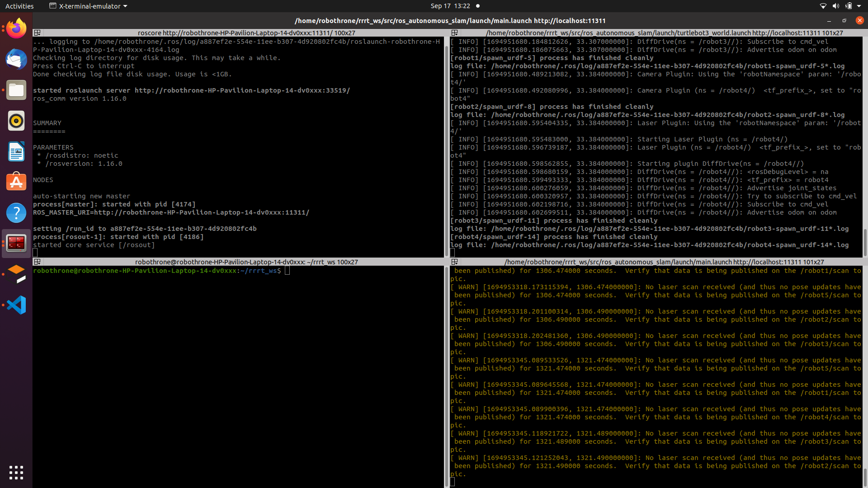
Task: Open the grouping menu on the roscore pane
Action: (38, 33)
